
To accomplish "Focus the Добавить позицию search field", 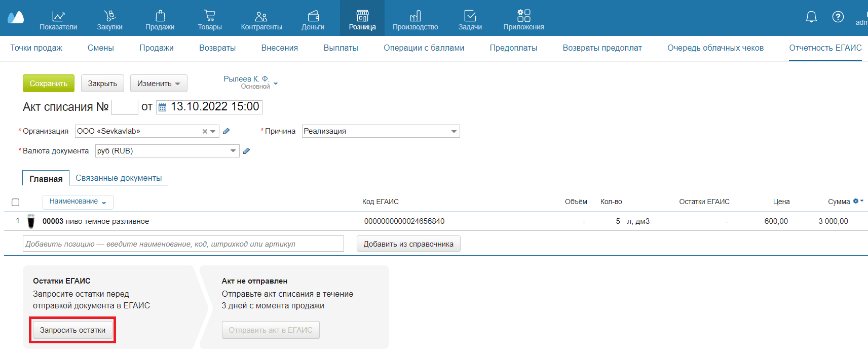I will [x=183, y=244].
